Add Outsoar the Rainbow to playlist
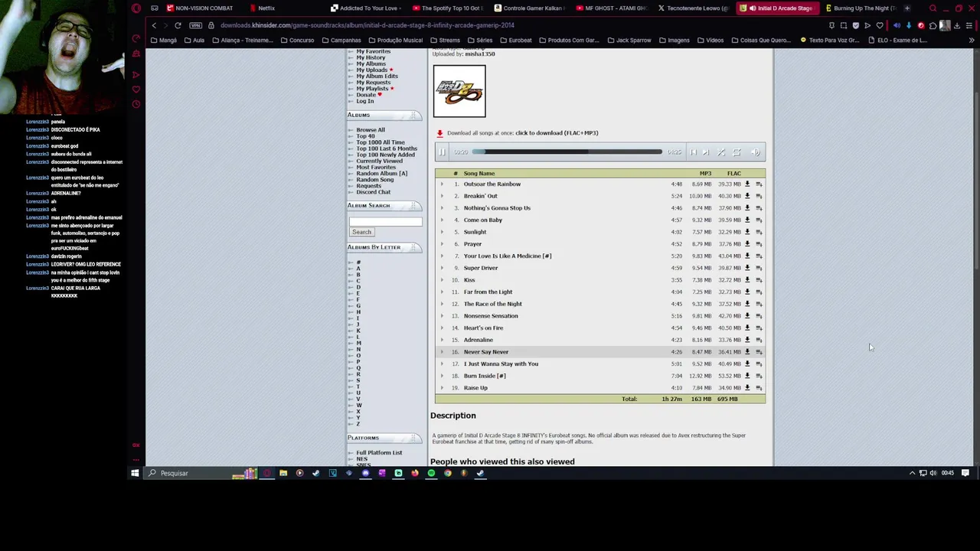980x551 pixels. click(759, 184)
